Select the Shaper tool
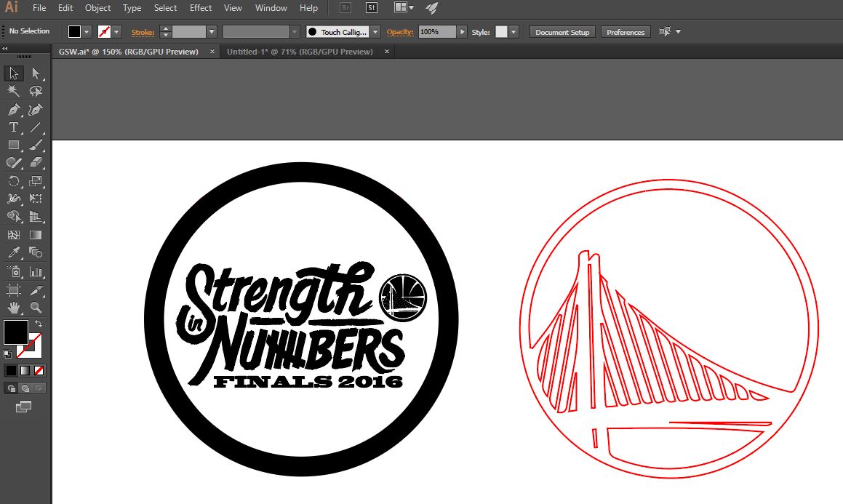The image size is (843, 504). [x=13, y=162]
